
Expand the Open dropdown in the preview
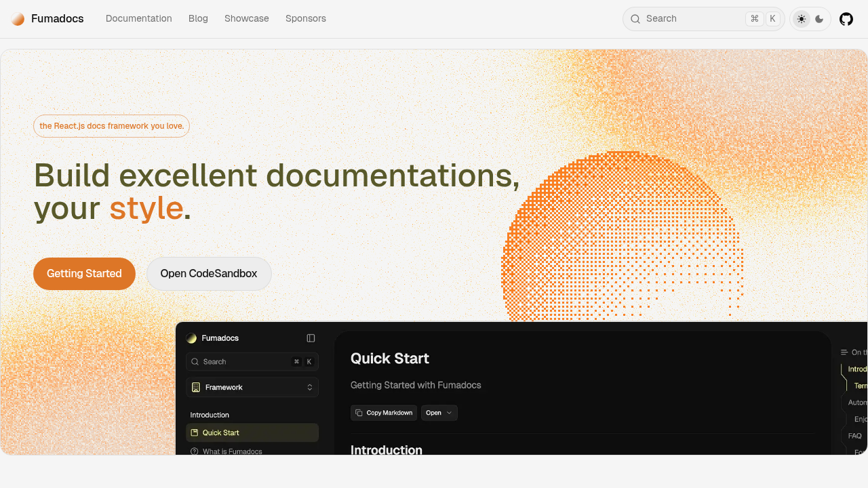coord(439,413)
